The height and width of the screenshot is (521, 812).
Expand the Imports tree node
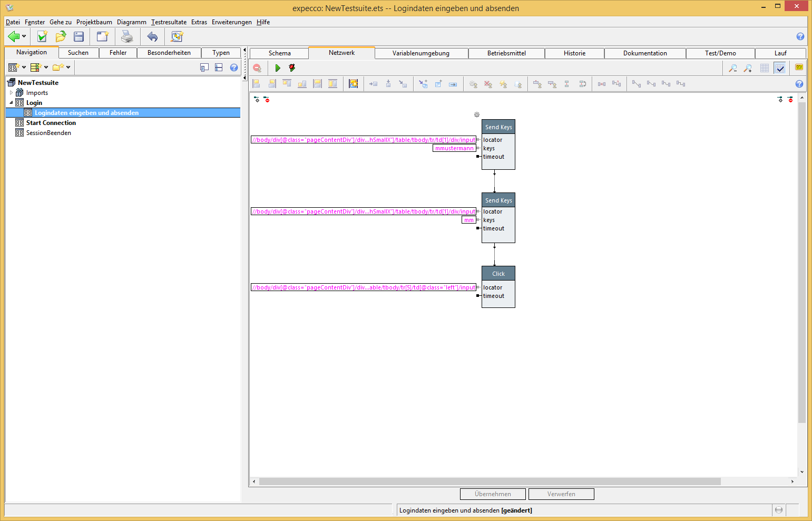tap(11, 93)
